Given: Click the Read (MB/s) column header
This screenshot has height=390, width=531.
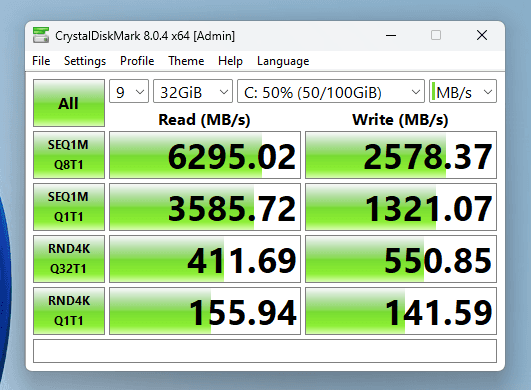Looking at the screenshot, I should tap(204, 120).
